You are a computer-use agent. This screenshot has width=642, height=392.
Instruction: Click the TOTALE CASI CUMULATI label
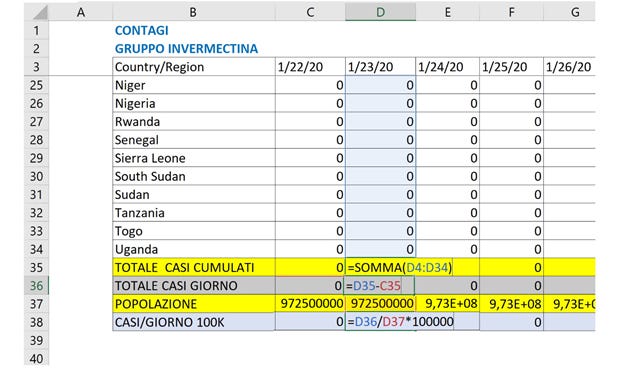(194, 267)
